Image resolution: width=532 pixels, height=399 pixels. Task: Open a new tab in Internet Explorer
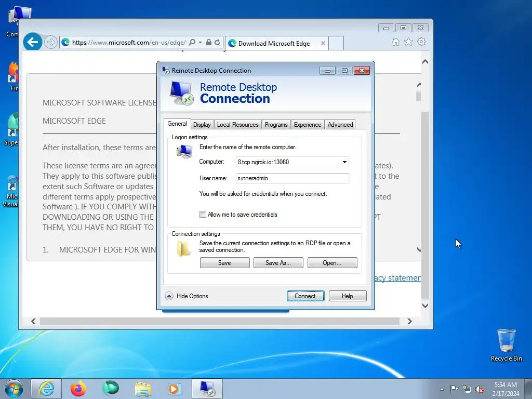[x=336, y=43]
